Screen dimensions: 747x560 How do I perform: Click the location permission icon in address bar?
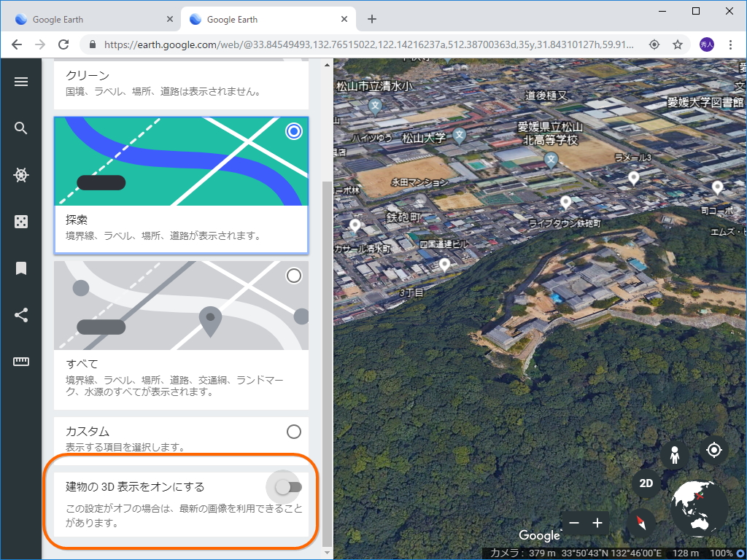coord(654,44)
